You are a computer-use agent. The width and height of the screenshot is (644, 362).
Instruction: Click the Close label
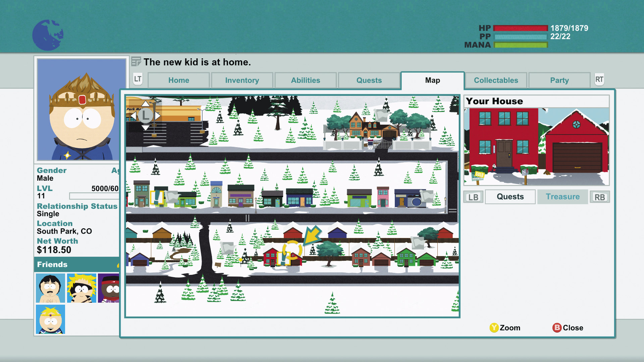pos(573,328)
